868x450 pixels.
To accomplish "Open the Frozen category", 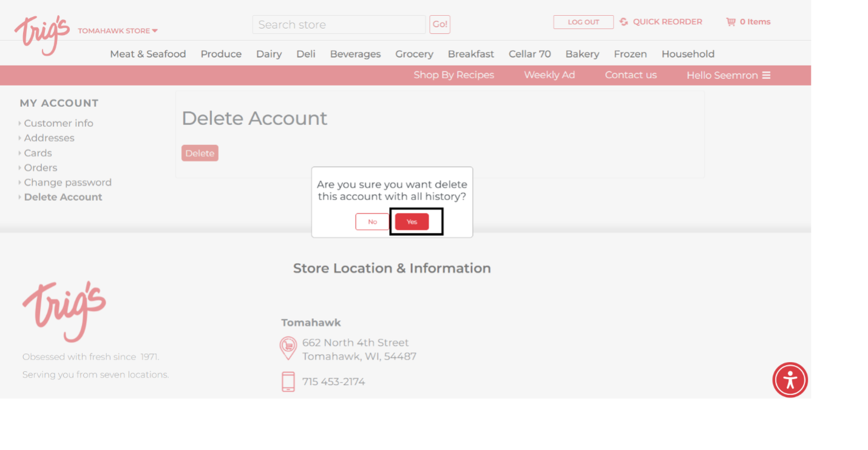I will (x=630, y=54).
